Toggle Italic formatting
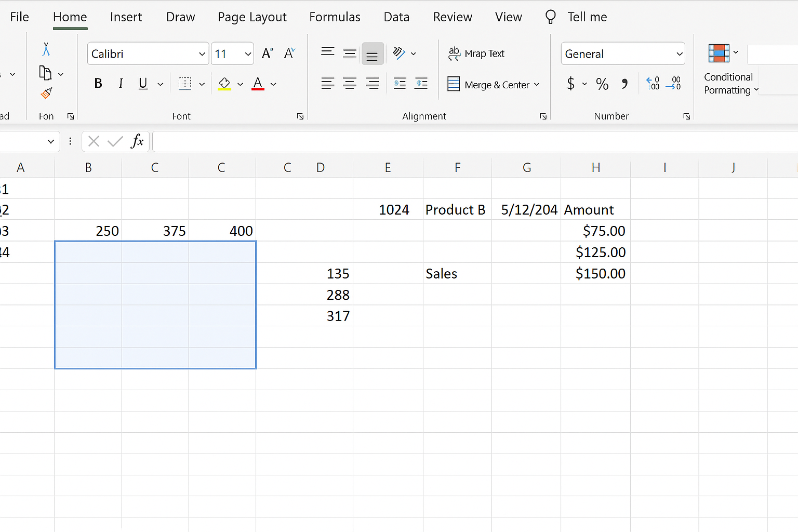 point(121,83)
